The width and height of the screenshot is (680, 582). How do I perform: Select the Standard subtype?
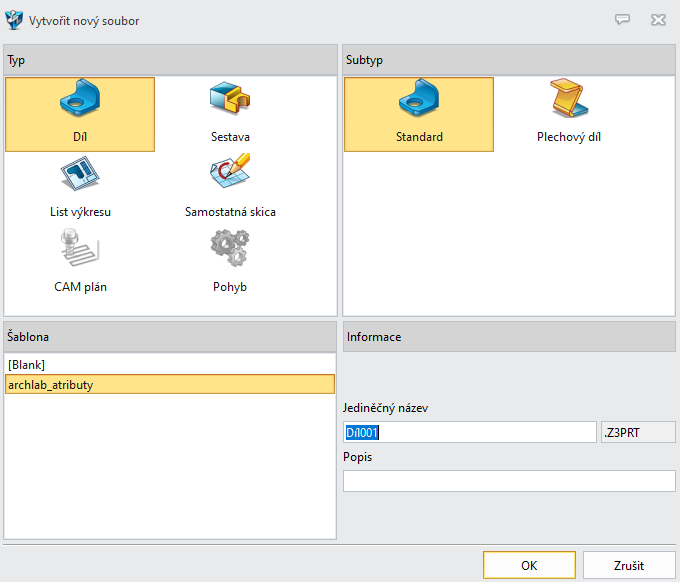coord(419,114)
